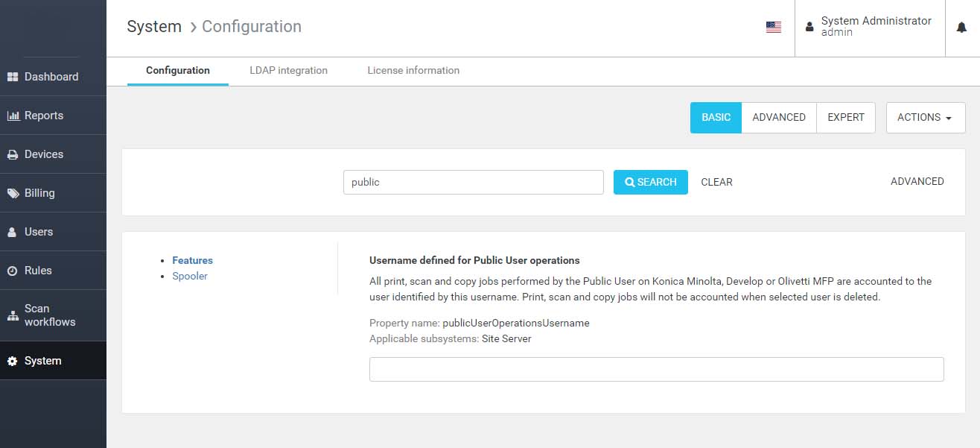Click the SEARCH button
The height and width of the screenshot is (448, 980).
(x=651, y=182)
